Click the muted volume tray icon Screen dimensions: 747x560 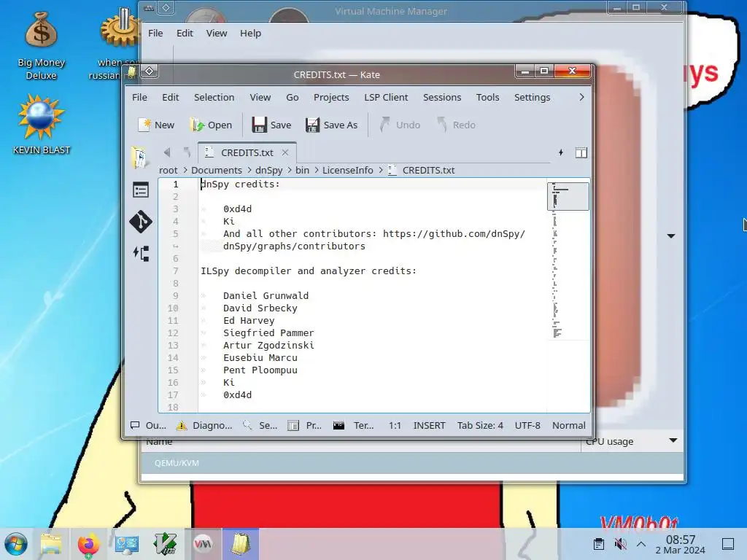coord(620,544)
